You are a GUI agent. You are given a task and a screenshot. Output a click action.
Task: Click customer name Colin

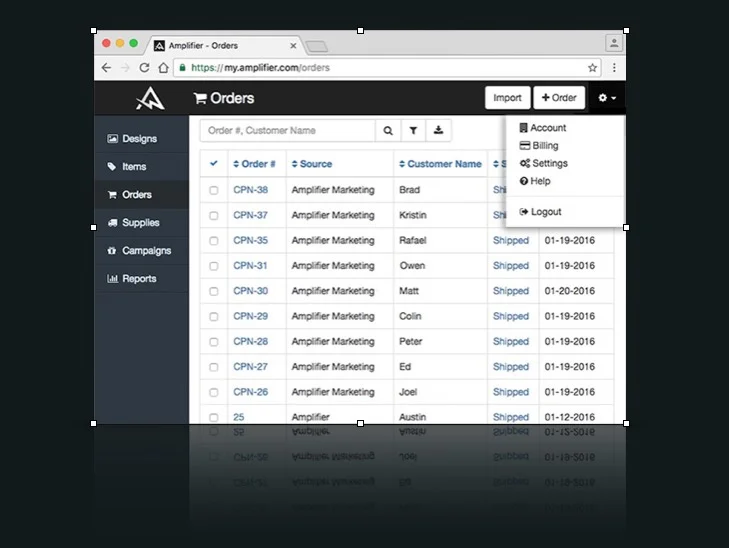point(410,316)
